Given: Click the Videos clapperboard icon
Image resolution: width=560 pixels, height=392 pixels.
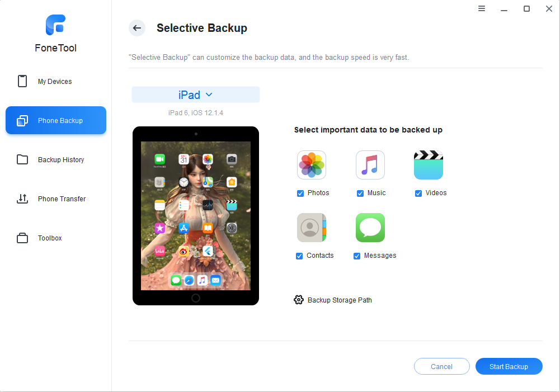Looking at the screenshot, I should click(428, 165).
